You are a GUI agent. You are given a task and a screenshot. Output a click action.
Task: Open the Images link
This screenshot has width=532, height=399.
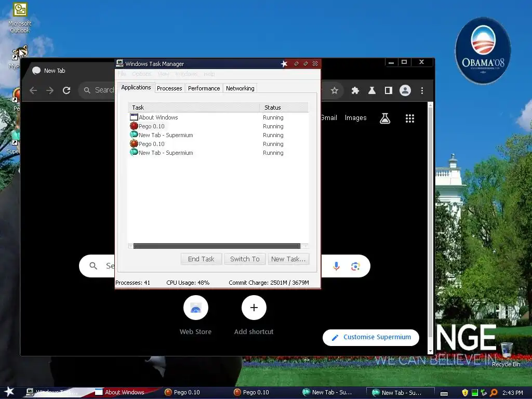(355, 118)
